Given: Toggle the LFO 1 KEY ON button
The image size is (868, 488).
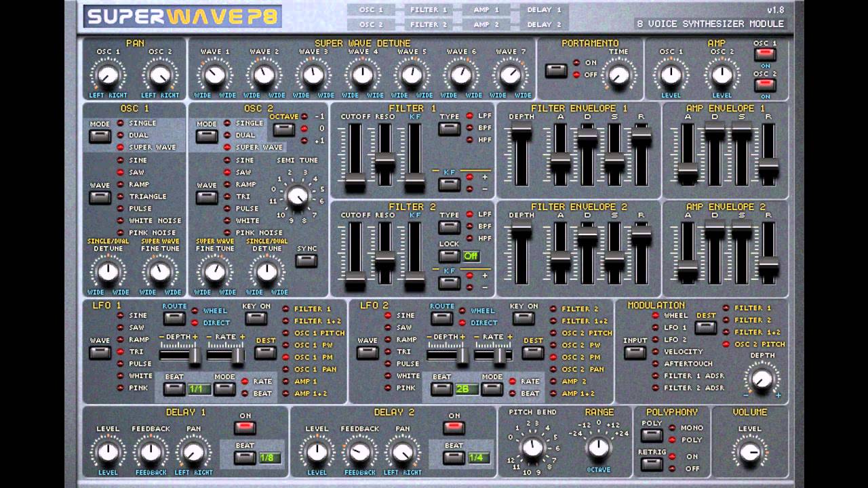Looking at the screenshot, I should 256,319.
